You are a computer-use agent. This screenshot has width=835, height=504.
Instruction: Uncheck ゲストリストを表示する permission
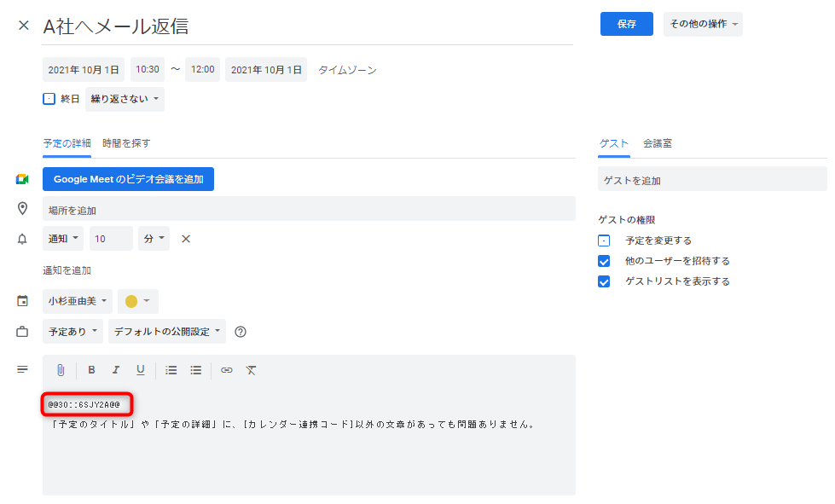[x=604, y=281]
